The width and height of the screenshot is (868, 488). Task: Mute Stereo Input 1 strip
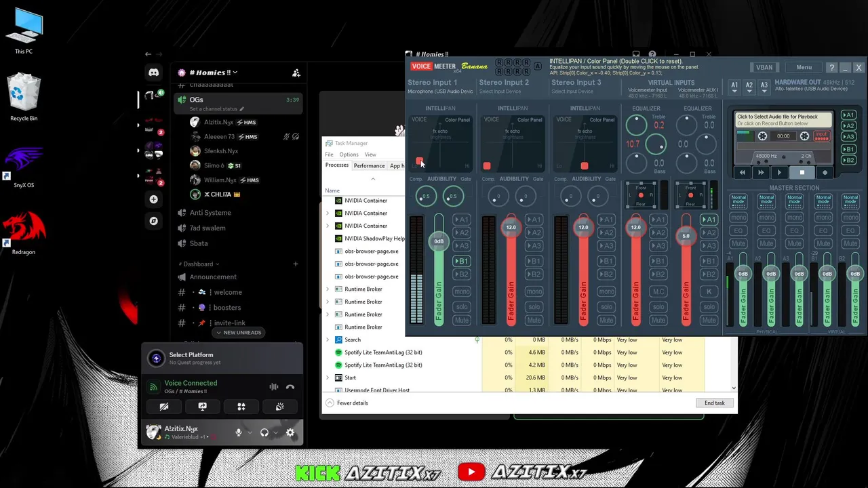[462, 320]
